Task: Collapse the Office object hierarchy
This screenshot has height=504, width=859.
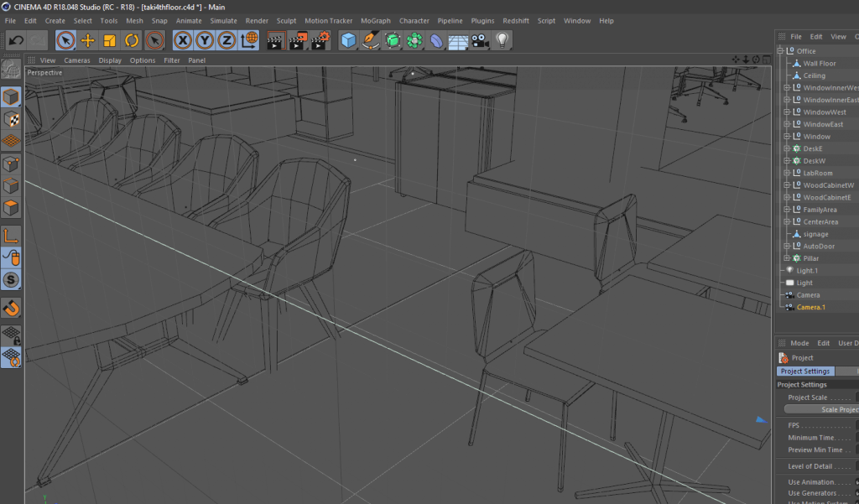Action: click(780, 51)
